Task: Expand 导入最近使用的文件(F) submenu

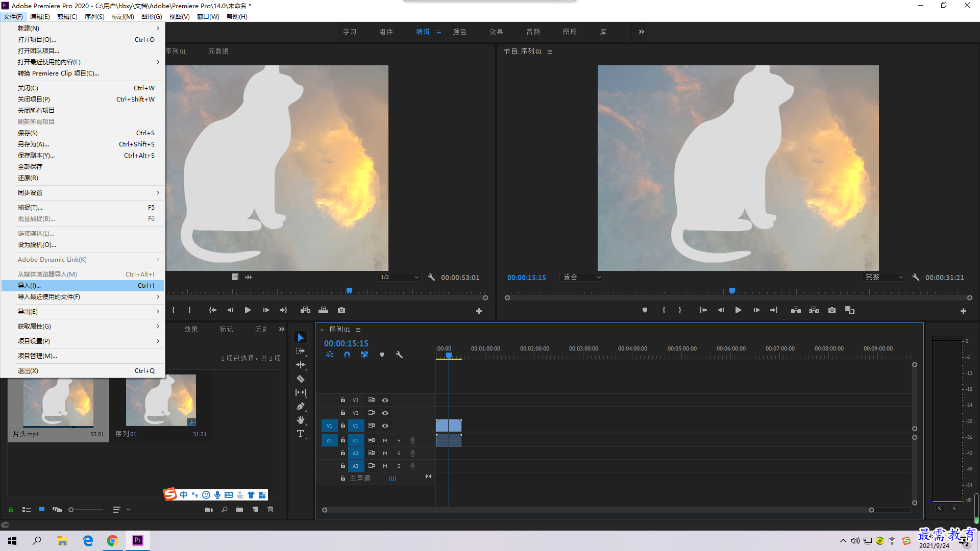Action: (83, 297)
